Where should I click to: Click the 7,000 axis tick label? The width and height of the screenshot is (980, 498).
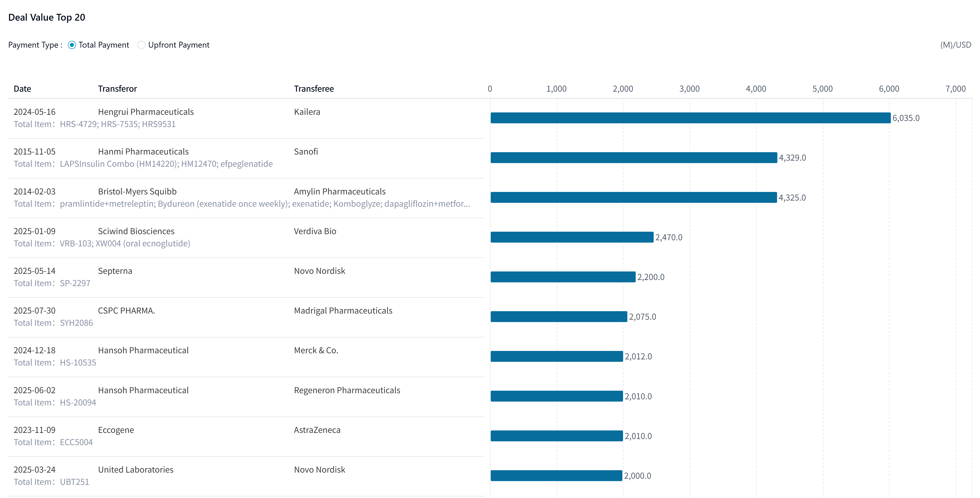click(955, 89)
